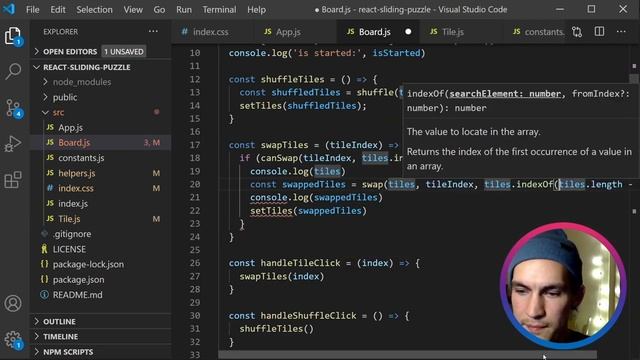640x360 pixels.
Task: Split the editor to the right
Action: [x=599, y=32]
